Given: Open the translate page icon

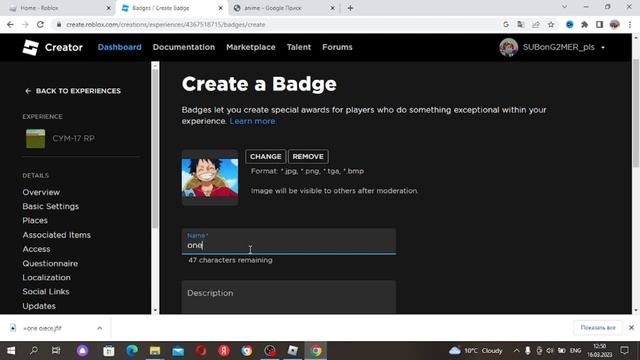Looking at the screenshot, I should [520, 24].
